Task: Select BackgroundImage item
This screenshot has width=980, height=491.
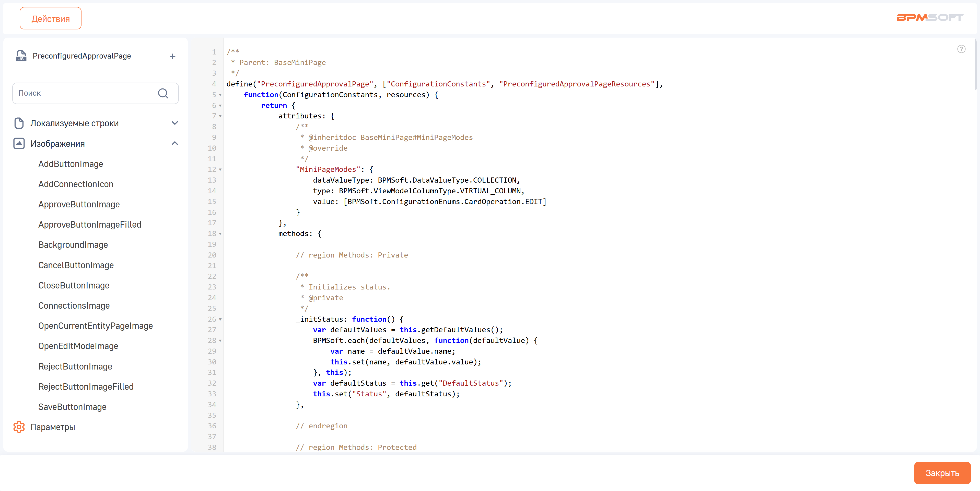Action: coord(73,244)
